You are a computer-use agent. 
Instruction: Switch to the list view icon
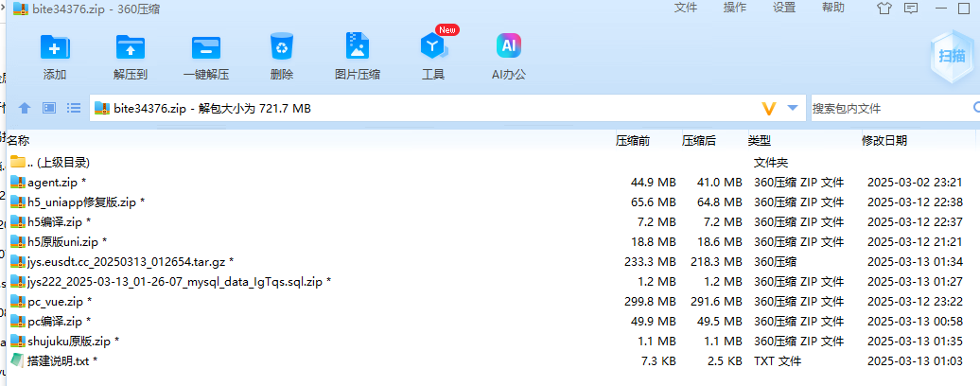(x=74, y=109)
